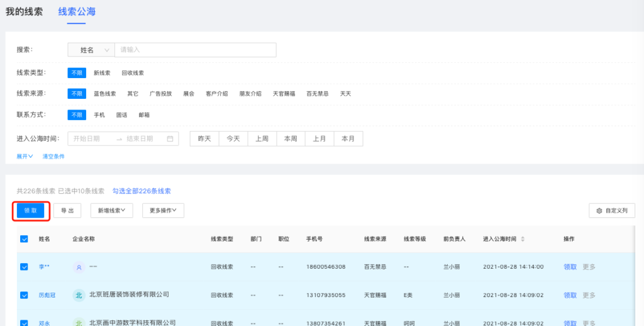Click the green 北 avatar for 北京班唐装饰装修有限公司
This screenshot has height=326, width=644.
(79, 295)
